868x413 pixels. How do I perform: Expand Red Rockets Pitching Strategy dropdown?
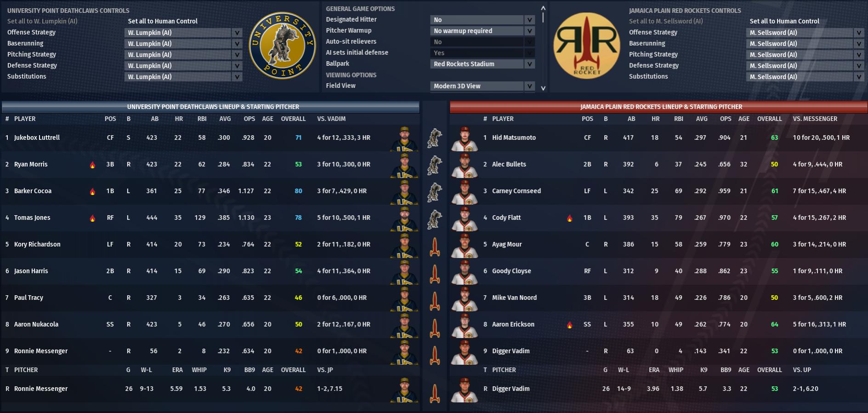(805, 55)
